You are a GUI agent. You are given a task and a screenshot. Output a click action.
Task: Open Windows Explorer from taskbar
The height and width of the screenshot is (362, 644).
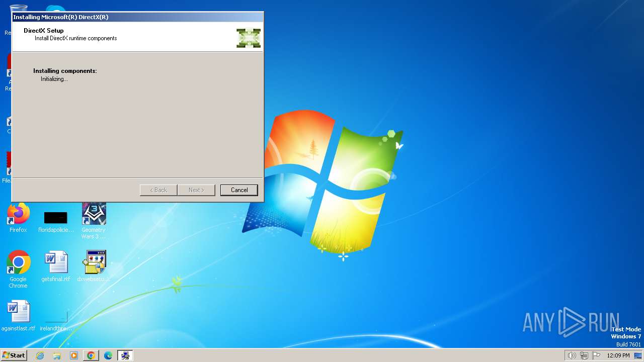(57, 355)
